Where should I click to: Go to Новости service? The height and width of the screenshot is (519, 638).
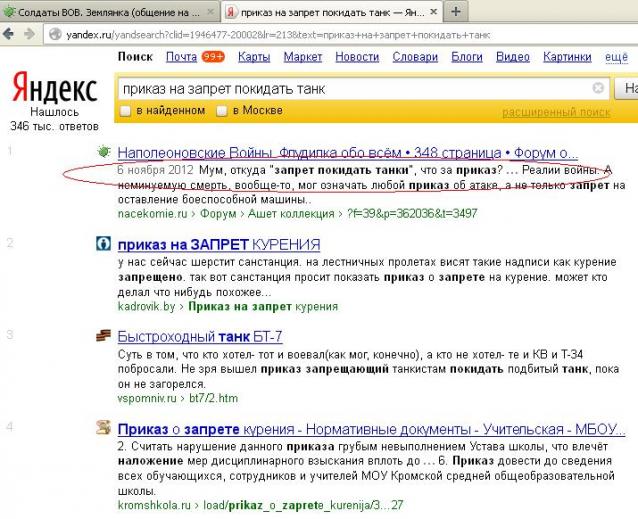pyautogui.click(x=357, y=57)
